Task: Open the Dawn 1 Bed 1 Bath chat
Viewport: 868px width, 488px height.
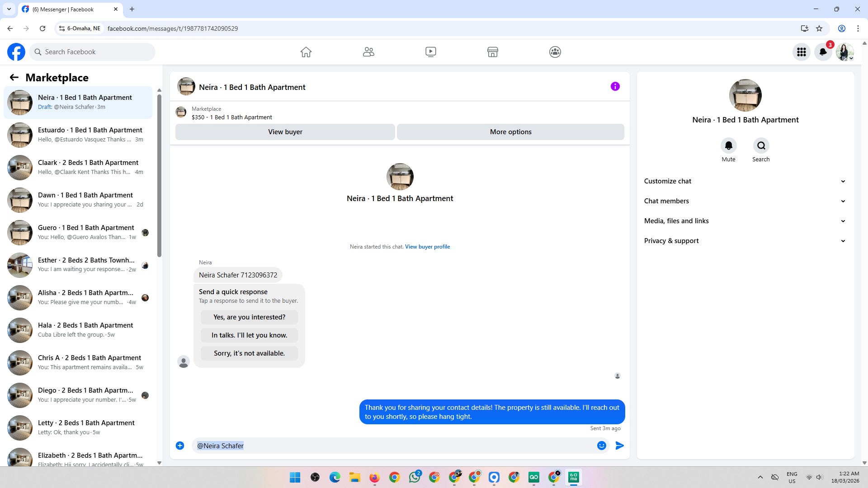Action: click(78, 200)
